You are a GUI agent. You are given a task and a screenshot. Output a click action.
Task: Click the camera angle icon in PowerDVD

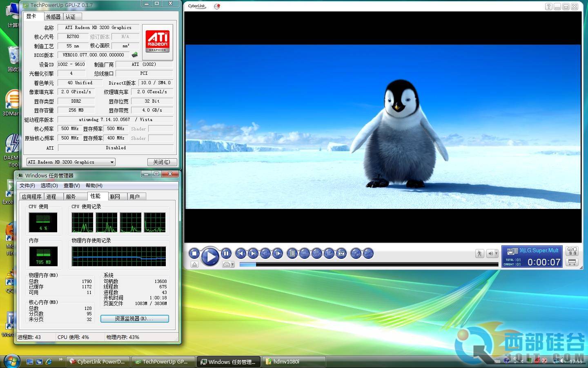(329, 254)
